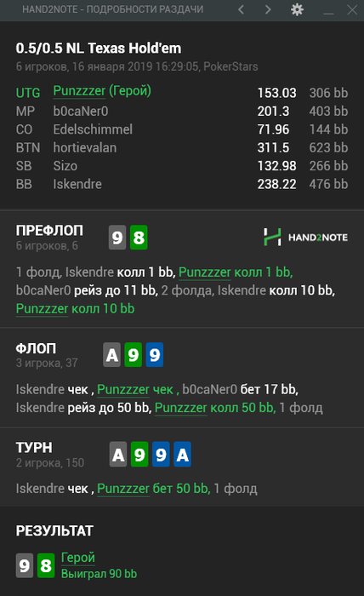Click Punzzzer колл 10 bb preflop action

pos(75,308)
